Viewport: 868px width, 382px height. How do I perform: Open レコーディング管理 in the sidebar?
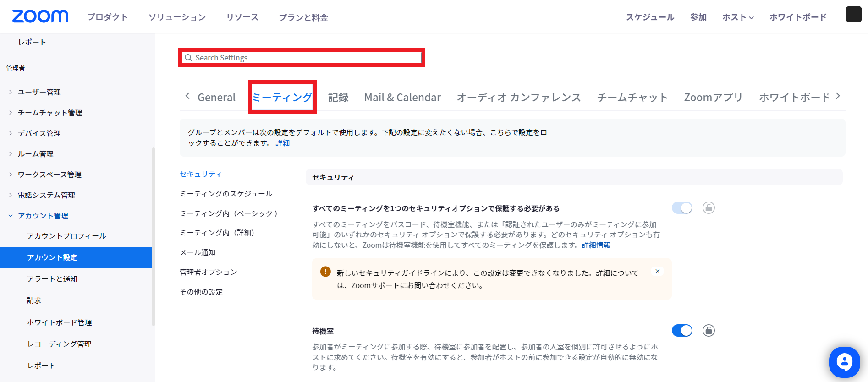[59, 344]
